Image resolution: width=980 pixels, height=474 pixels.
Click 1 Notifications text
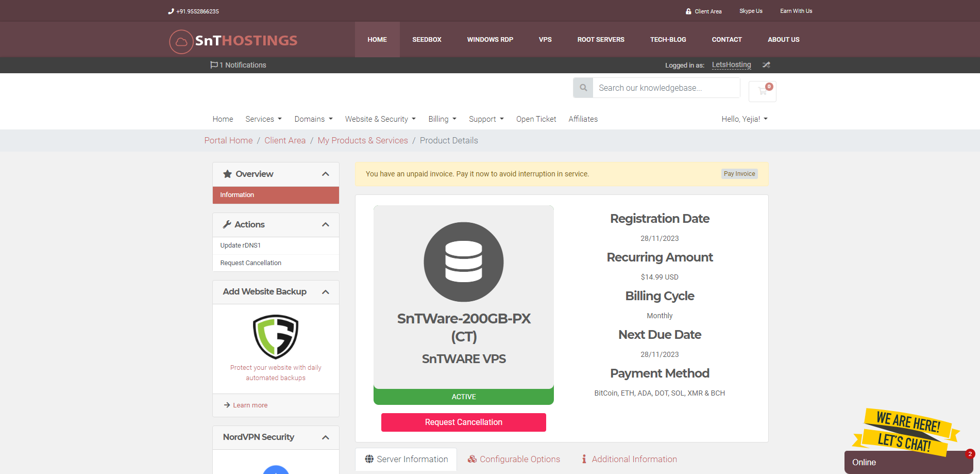(243, 65)
